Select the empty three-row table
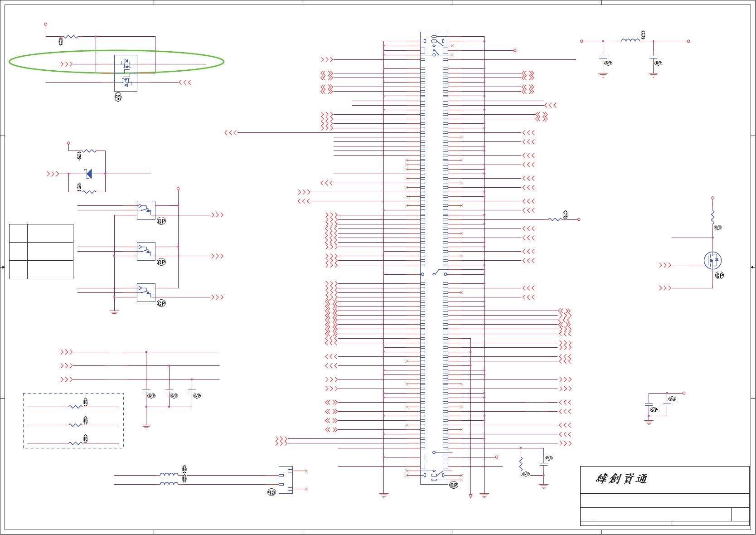Image resolution: width=756 pixels, height=535 pixels. (41, 251)
